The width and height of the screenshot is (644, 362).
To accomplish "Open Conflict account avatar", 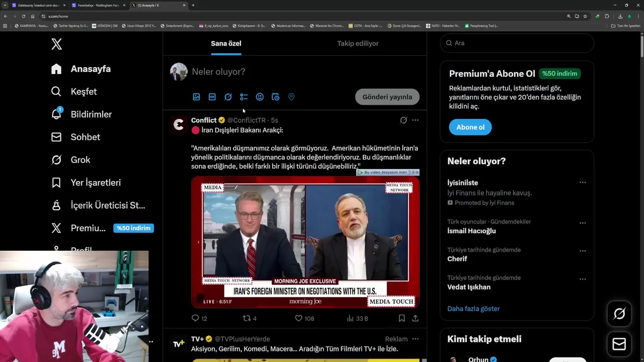I will tap(179, 125).
